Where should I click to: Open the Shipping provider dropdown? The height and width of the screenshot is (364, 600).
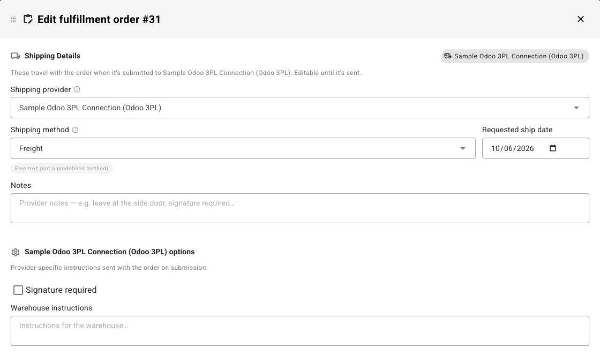[x=299, y=108]
